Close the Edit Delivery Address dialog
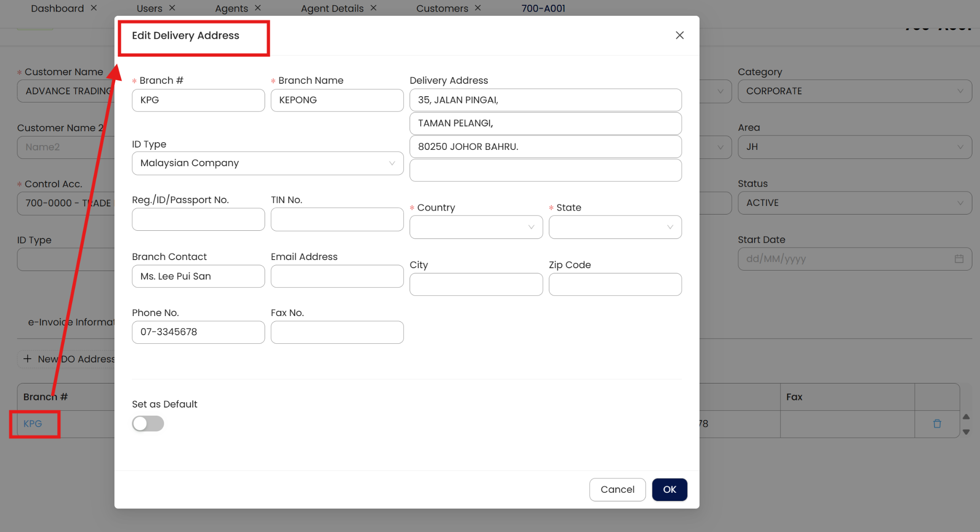This screenshot has width=980, height=532. coord(679,35)
